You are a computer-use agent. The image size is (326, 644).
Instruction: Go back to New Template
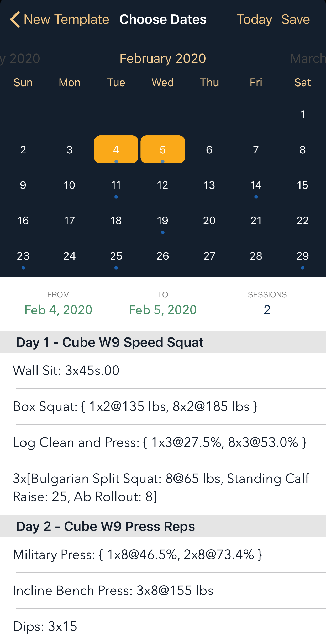coord(66,19)
